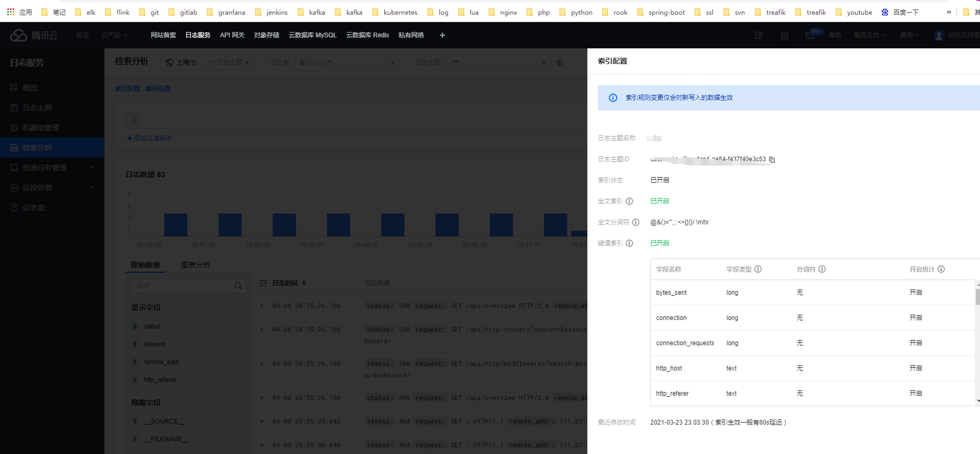Click the info icon in blue notice banner
This screenshot has height=454, width=980.
click(613, 98)
